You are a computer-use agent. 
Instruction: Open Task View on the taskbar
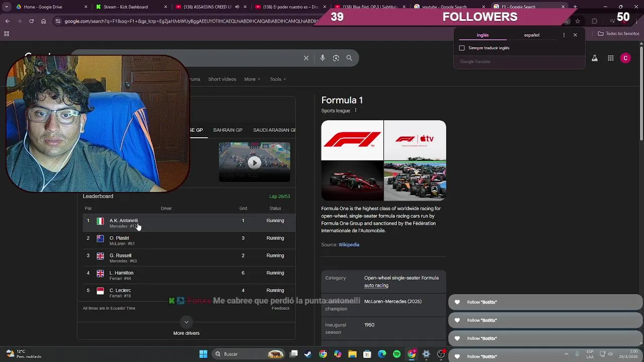[294, 354]
